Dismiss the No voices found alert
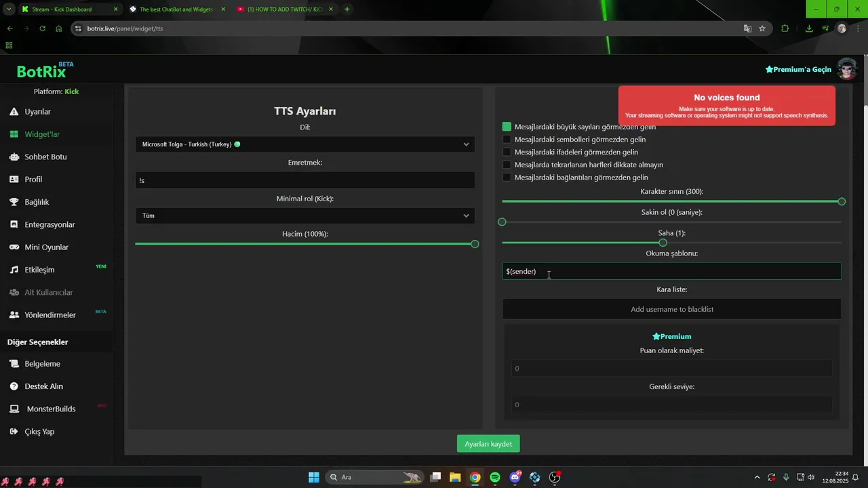868x488 pixels. coord(726,106)
